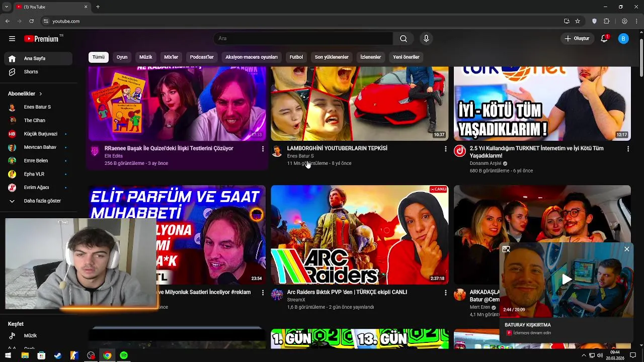Select the Oyun filter chip
Image resolution: width=644 pixels, height=362 pixels.
pyautogui.click(x=122, y=57)
